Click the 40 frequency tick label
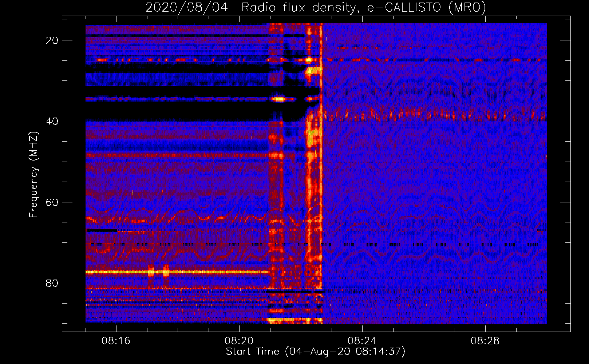Screen dimensions: 589x364 52,121
